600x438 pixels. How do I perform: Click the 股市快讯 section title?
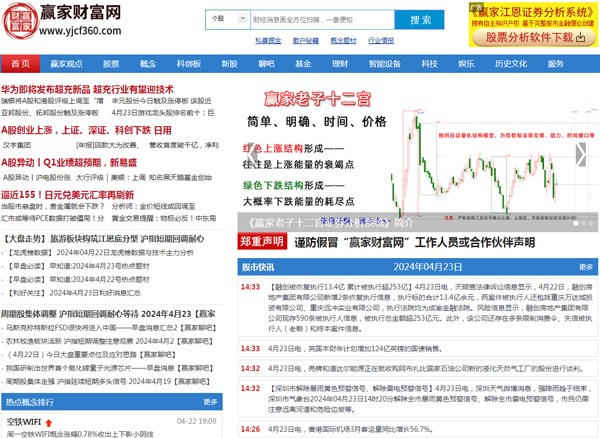click(258, 267)
